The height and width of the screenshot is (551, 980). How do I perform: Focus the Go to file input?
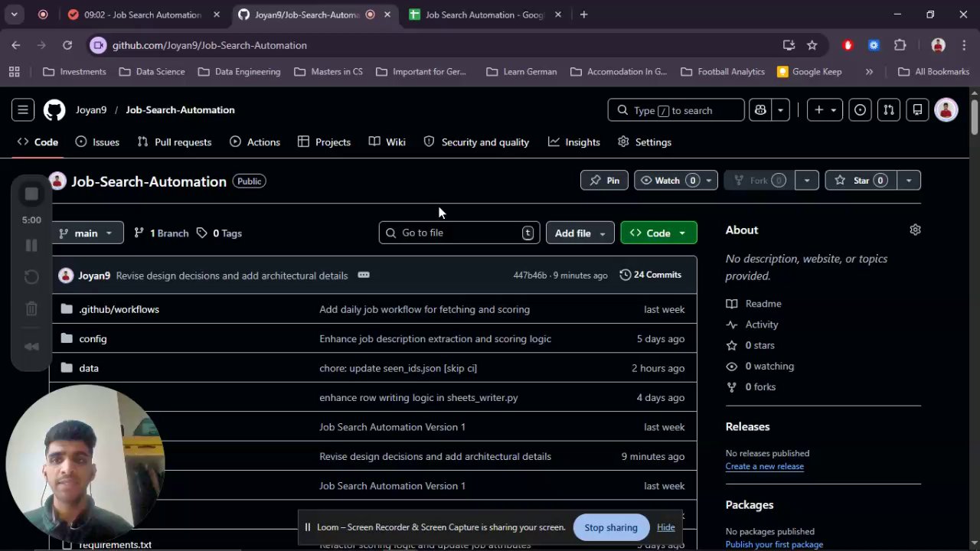[x=459, y=233]
